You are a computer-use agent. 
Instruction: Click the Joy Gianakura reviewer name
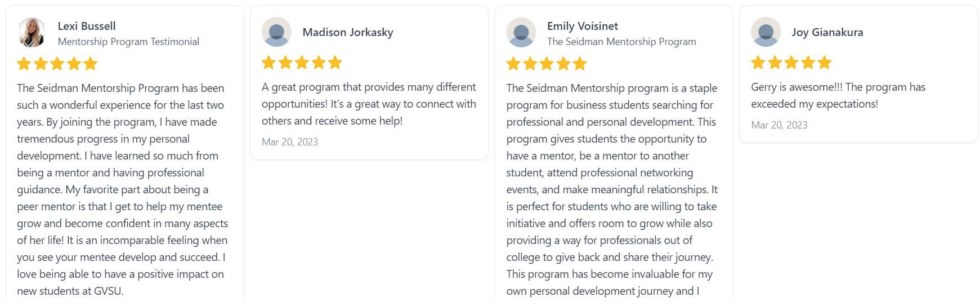point(827,32)
